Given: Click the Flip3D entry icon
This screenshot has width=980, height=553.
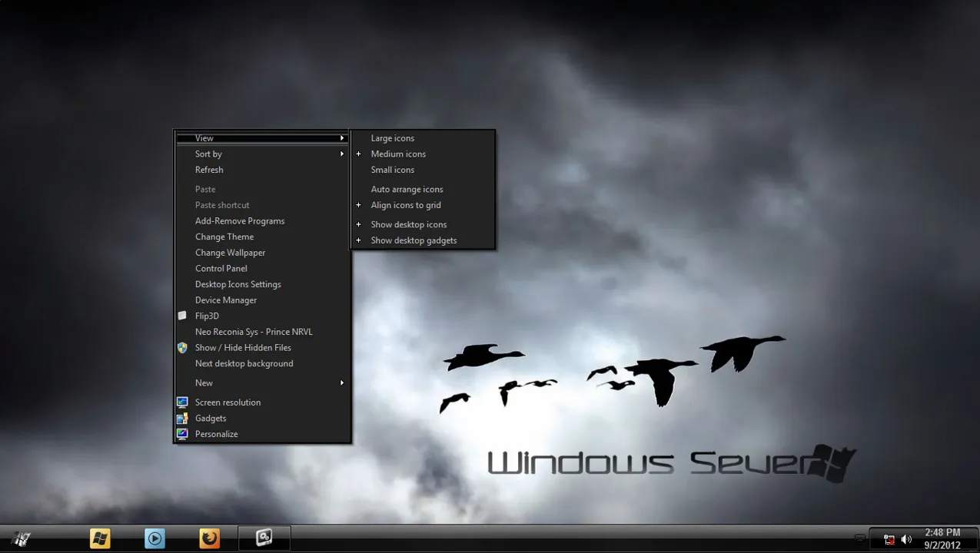Looking at the screenshot, I should [182, 316].
